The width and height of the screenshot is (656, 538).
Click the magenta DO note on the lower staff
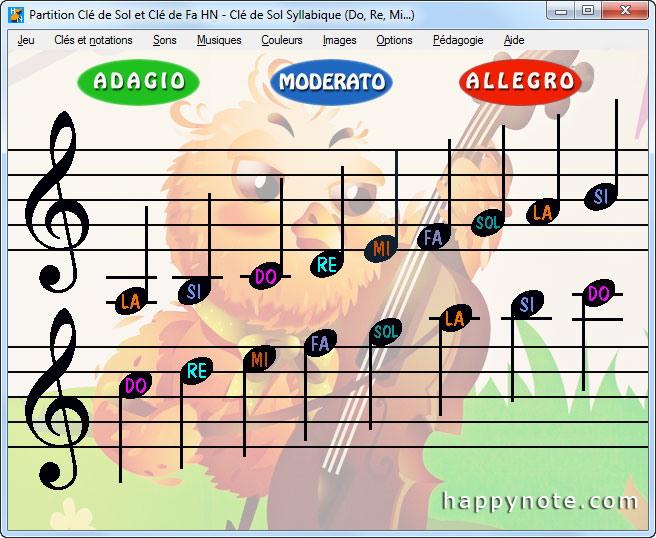click(x=136, y=385)
